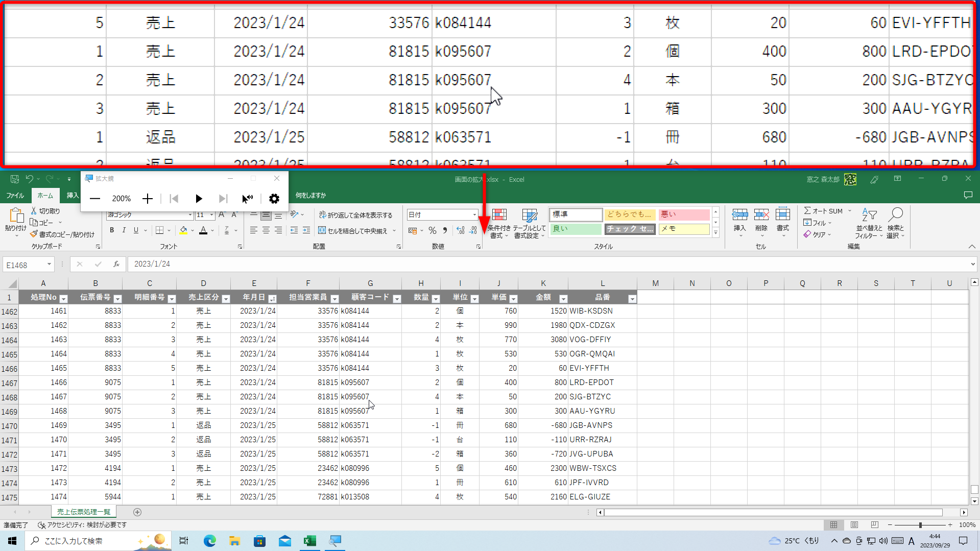Open the 日付 number format dropdown
Viewport: 980px width, 551px height.
point(474,215)
